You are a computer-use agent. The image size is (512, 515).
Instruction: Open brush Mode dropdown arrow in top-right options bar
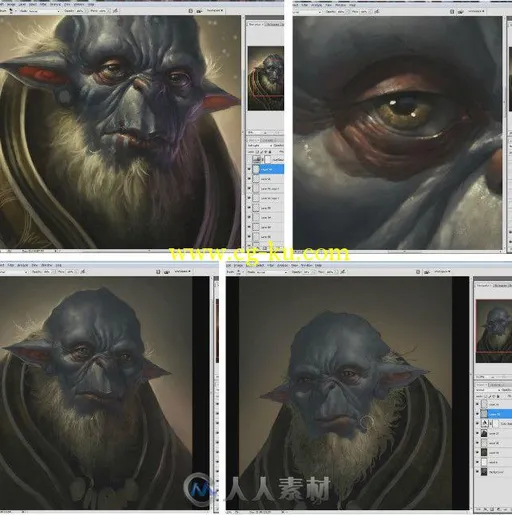[x=320, y=12]
